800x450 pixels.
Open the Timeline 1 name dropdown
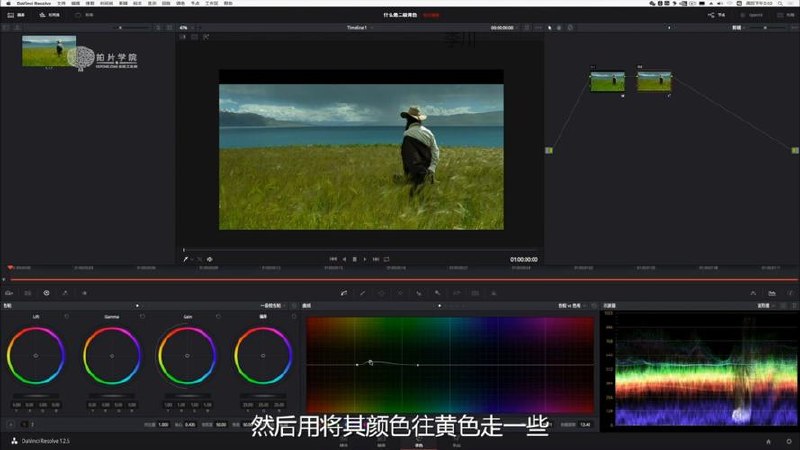click(359, 28)
